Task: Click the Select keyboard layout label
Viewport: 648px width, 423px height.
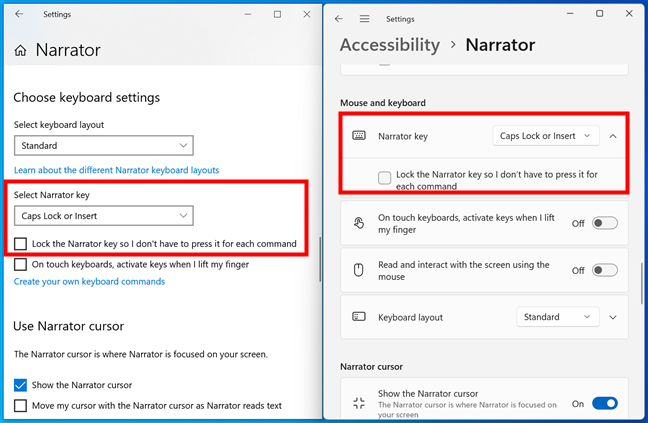Action: click(x=59, y=125)
